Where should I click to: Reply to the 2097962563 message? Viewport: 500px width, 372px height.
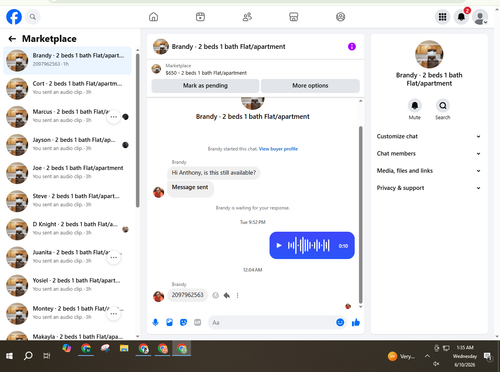227,295
